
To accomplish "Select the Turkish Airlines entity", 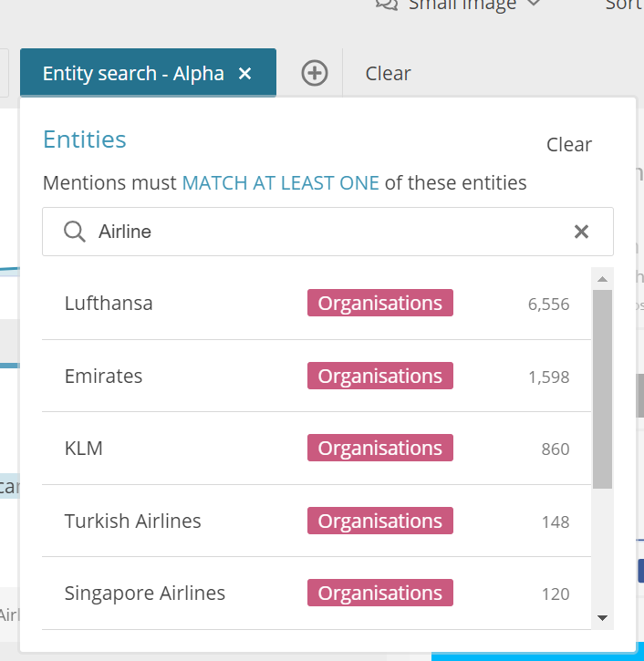I will point(317,521).
